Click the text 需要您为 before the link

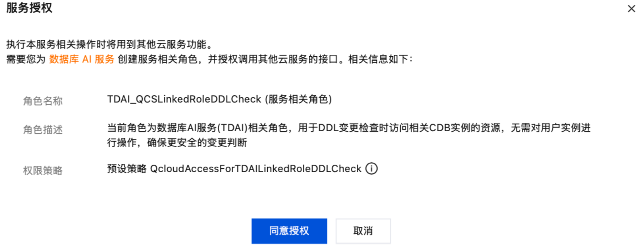pos(26,59)
